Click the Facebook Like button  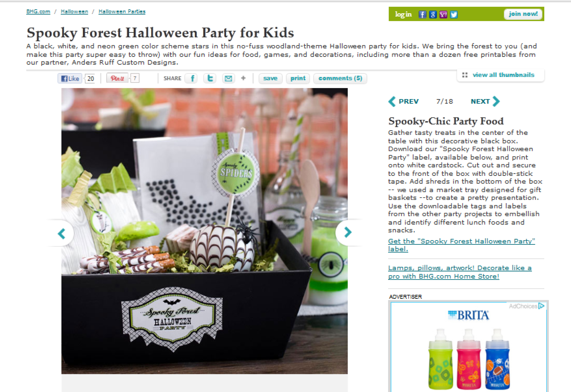[x=70, y=78]
